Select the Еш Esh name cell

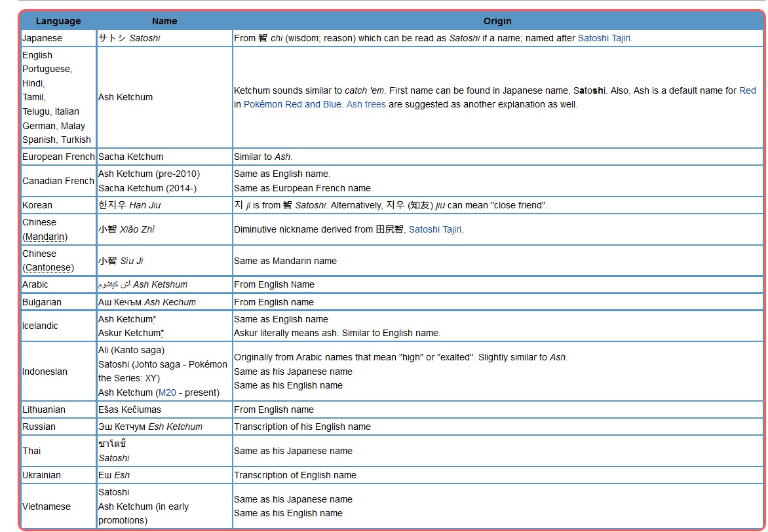pos(164,475)
